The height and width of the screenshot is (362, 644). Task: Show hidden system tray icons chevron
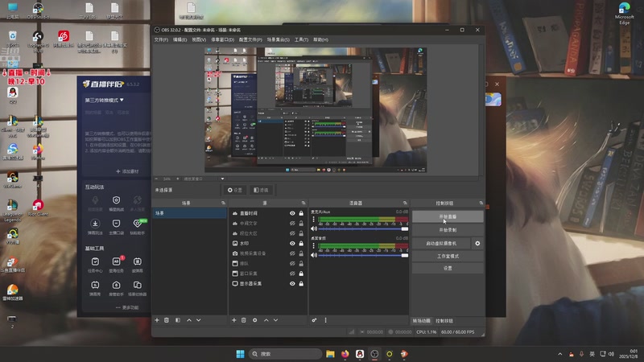[x=559, y=354]
